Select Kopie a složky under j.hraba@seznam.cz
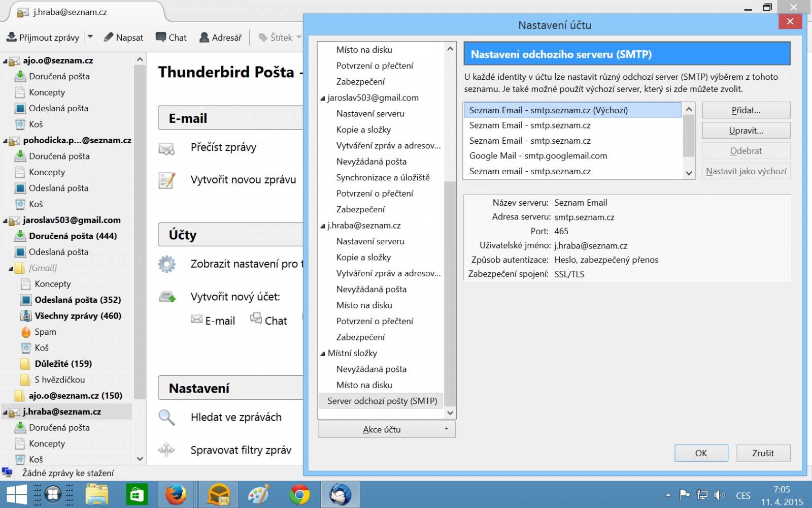The width and height of the screenshot is (812, 508). pos(363,257)
